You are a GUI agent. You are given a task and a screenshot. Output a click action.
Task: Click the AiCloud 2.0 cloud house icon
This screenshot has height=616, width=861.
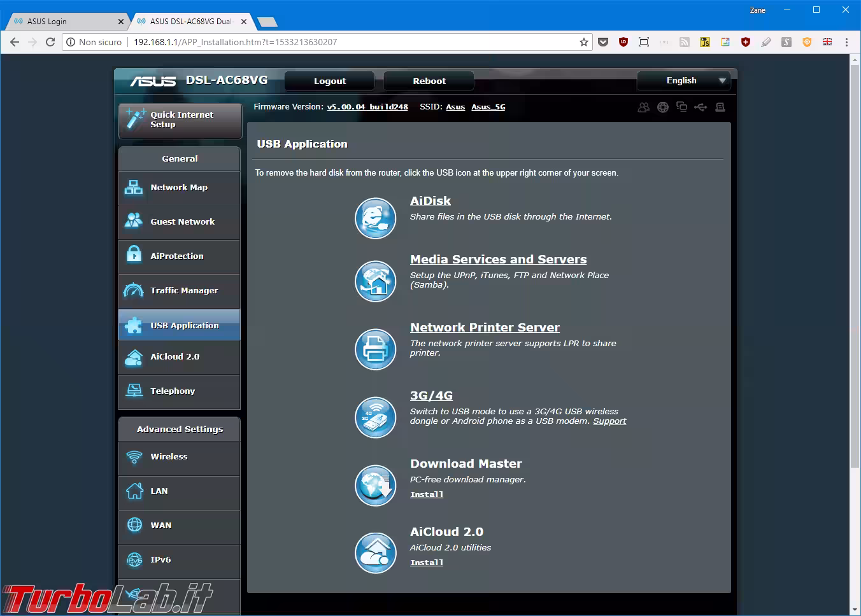(x=375, y=553)
